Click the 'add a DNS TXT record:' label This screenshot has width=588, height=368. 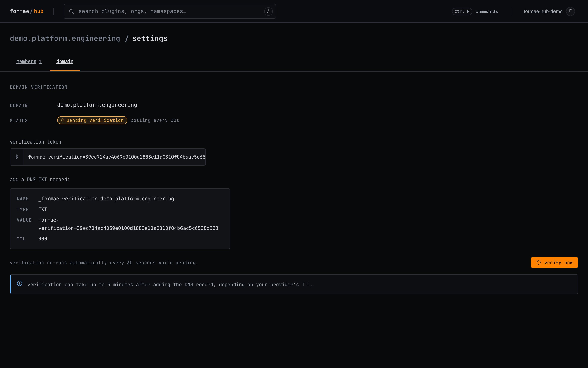pos(40,180)
